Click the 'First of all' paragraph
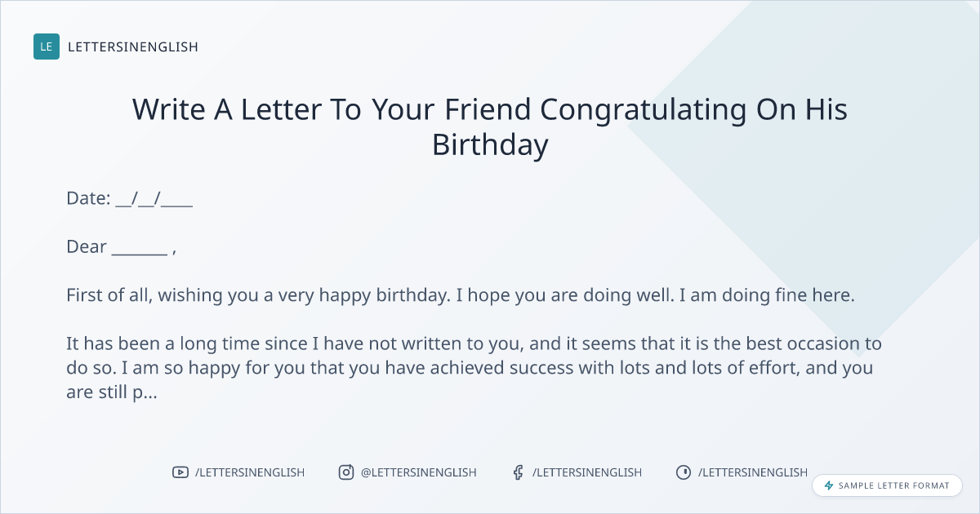Screen dimensions: 980x514 pos(460,295)
